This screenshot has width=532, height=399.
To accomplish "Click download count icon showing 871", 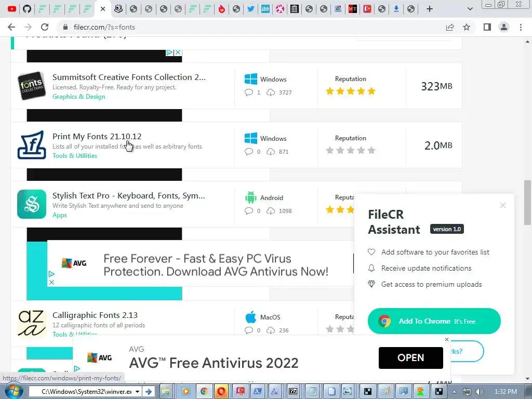I will coord(270,152).
